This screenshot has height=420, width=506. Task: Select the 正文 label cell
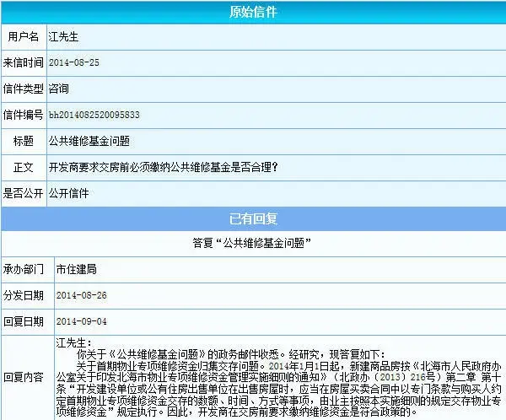24,167
